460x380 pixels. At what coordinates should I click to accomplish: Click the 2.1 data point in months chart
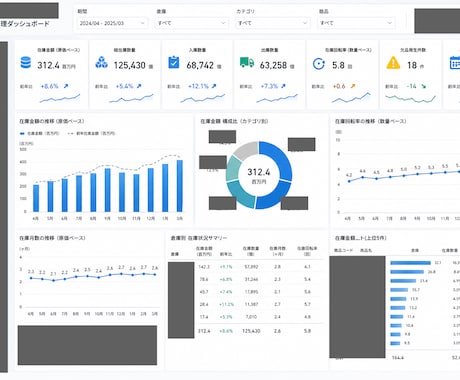[x=53, y=280]
